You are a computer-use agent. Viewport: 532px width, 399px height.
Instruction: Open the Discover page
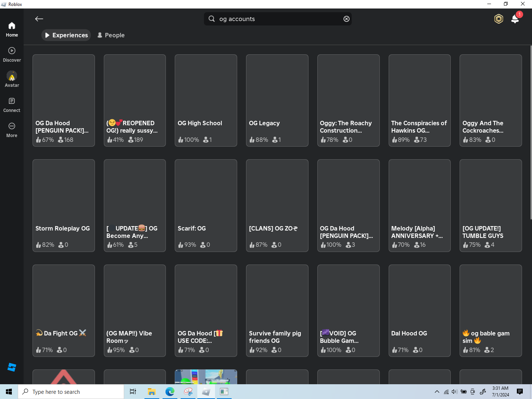point(12,55)
